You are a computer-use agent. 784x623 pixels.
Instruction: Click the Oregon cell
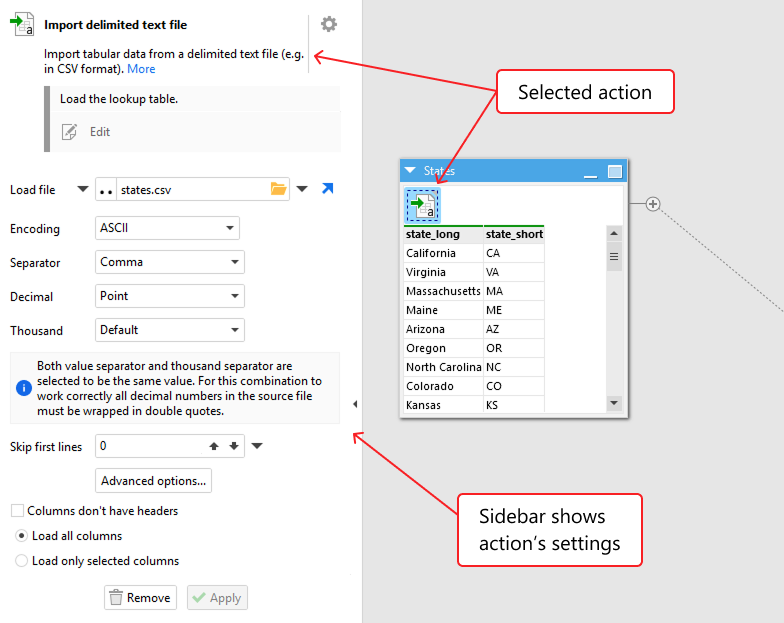[444, 348]
